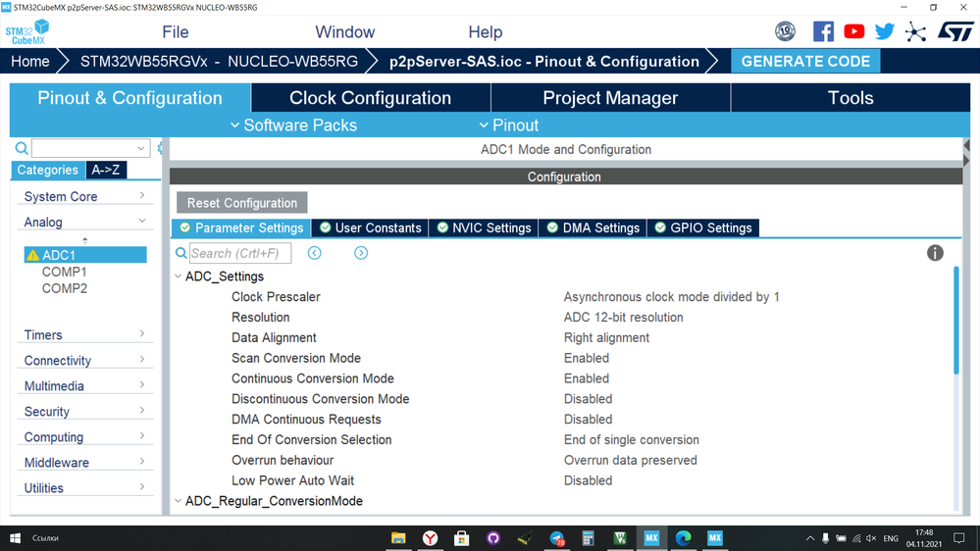
Task: Click the ST logo icon
Action: tap(955, 31)
